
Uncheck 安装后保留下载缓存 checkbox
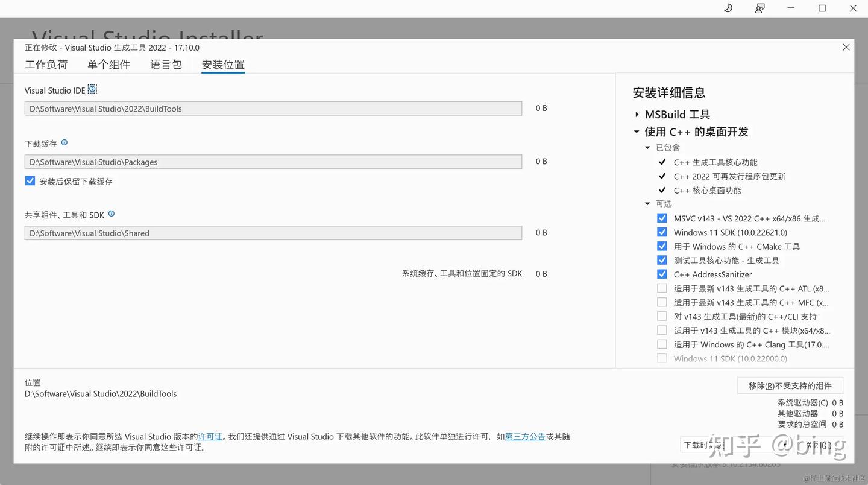[30, 180]
